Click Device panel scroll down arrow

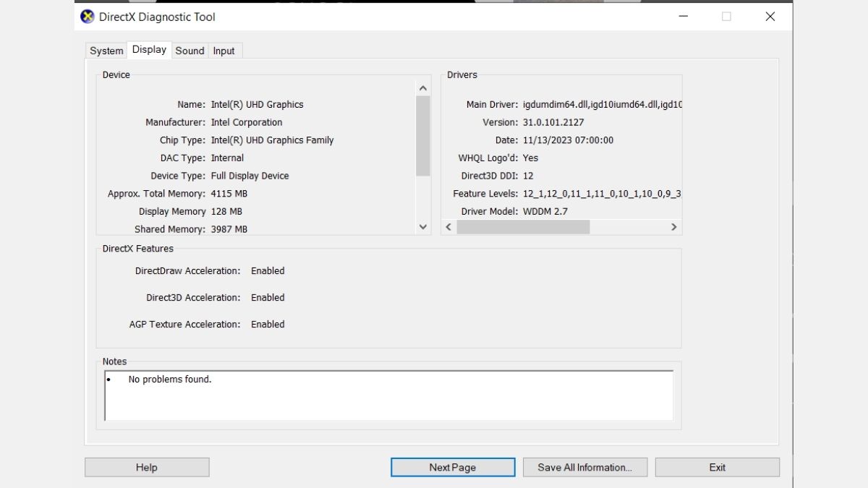pyautogui.click(x=423, y=227)
